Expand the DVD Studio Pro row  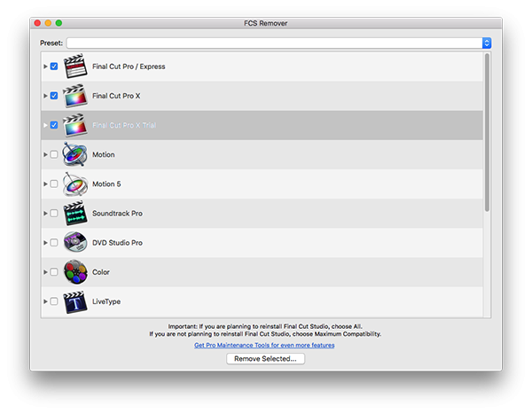point(45,242)
